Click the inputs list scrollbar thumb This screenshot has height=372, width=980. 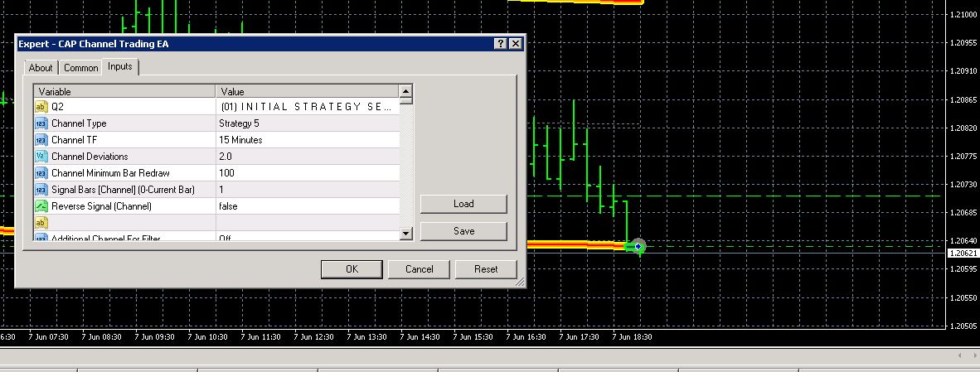(x=406, y=100)
